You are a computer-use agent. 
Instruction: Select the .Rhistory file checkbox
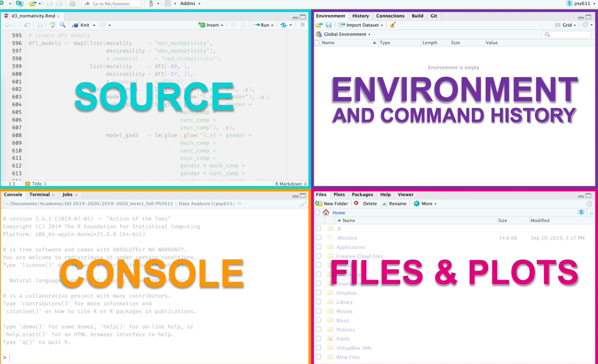click(319, 238)
